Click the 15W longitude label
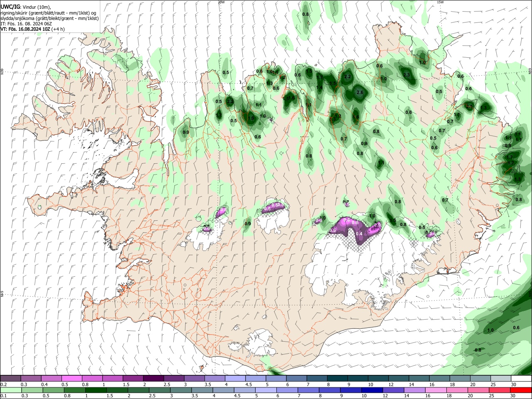 tap(440, 2)
